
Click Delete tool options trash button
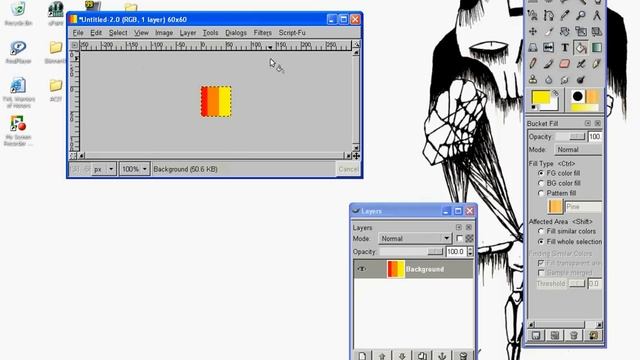coord(574,336)
